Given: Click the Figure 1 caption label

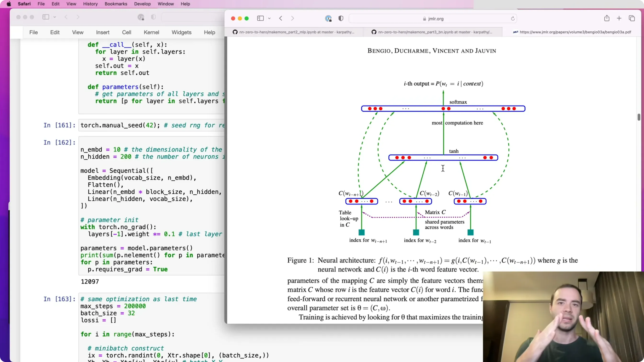Looking at the screenshot, I should point(300,260).
